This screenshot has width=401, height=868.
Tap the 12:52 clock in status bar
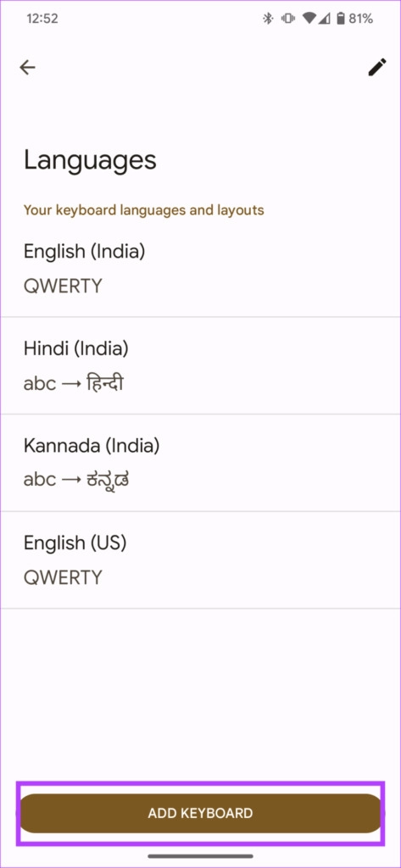[x=42, y=19]
